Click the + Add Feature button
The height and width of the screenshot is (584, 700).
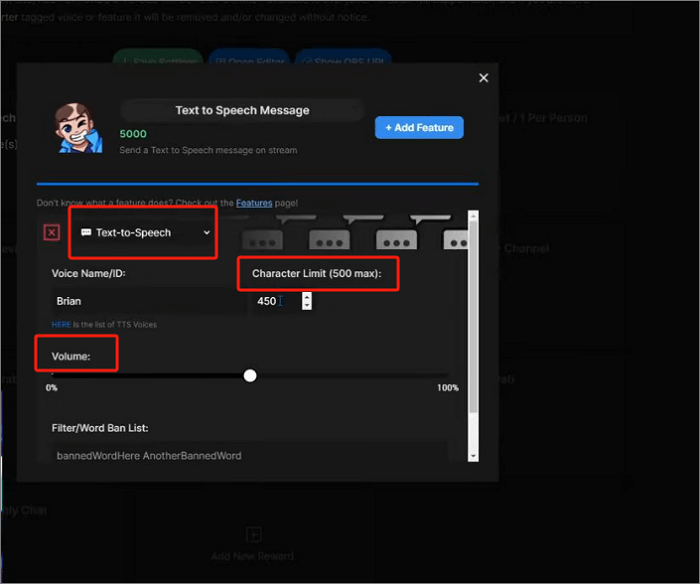419,128
